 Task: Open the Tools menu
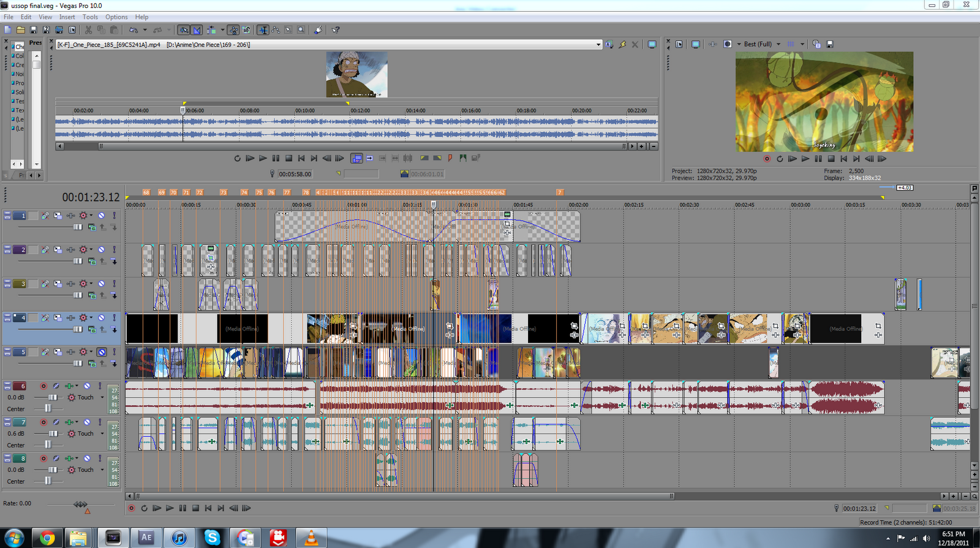coord(90,17)
